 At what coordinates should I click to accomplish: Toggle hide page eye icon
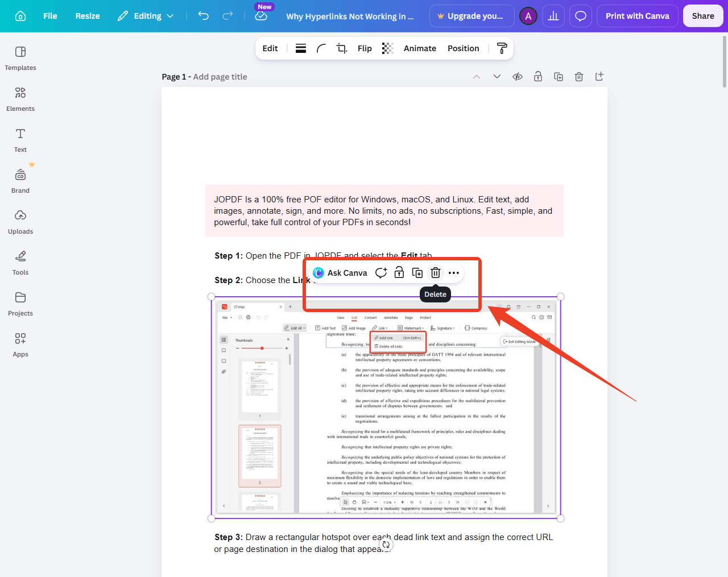[x=517, y=77]
